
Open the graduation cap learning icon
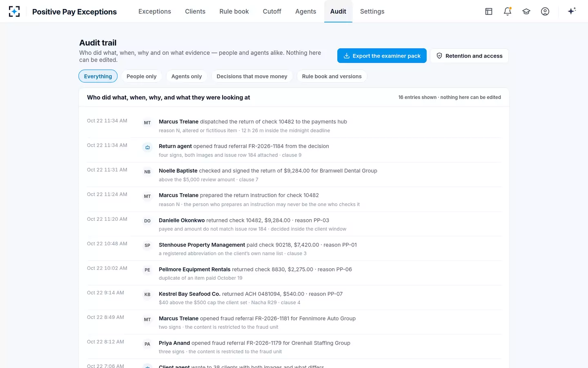(526, 11)
